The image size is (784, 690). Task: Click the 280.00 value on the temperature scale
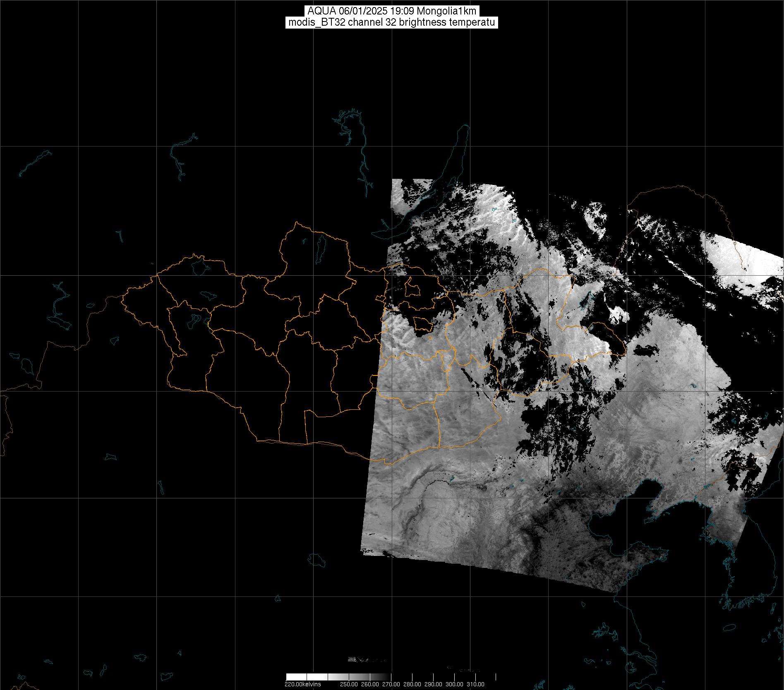pos(412,684)
